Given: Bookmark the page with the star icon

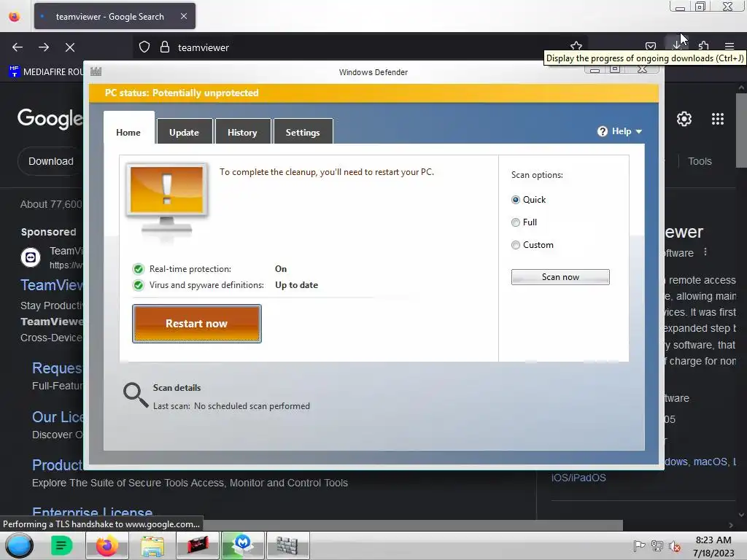Looking at the screenshot, I should click(x=576, y=46).
